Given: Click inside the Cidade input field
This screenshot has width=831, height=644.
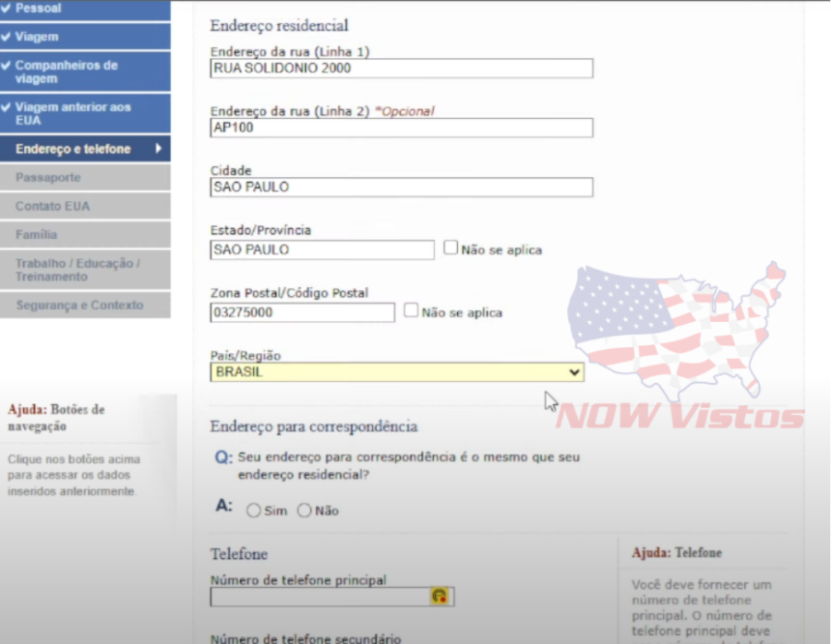Looking at the screenshot, I should [x=402, y=187].
